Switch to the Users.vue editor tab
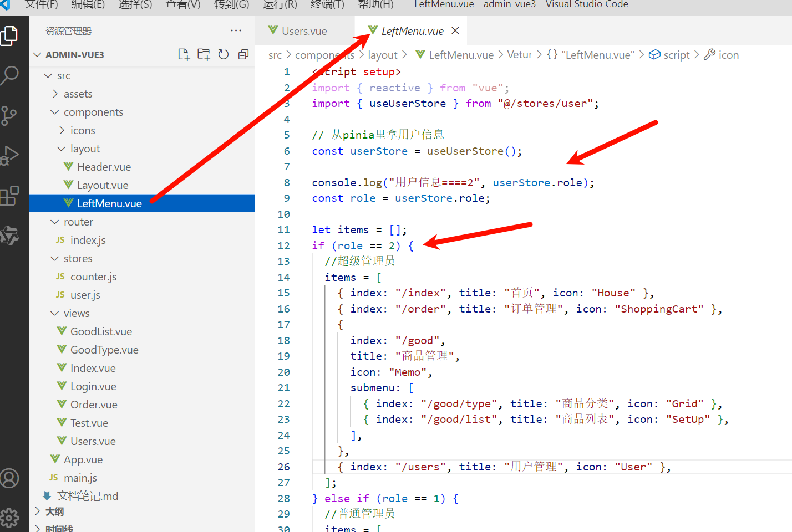The image size is (792, 532). coord(304,31)
